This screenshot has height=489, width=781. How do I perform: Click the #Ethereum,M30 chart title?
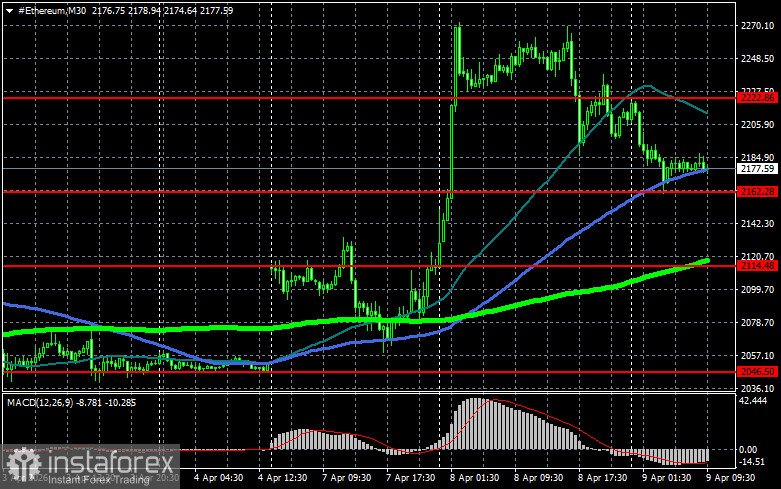coord(52,10)
